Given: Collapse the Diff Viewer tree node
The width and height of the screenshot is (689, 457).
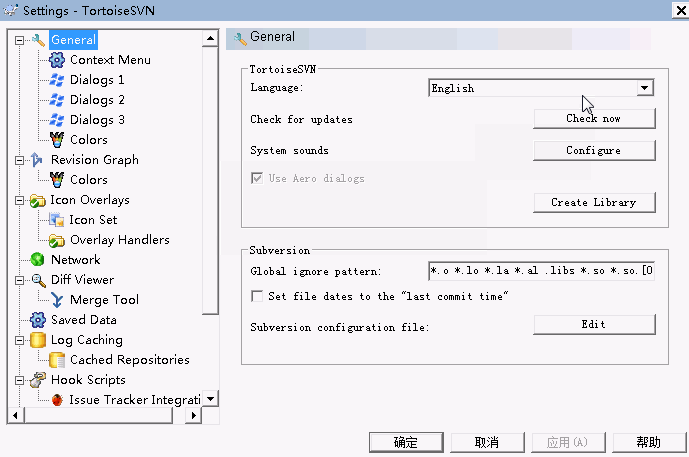Looking at the screenshot, I should point(19,280).
